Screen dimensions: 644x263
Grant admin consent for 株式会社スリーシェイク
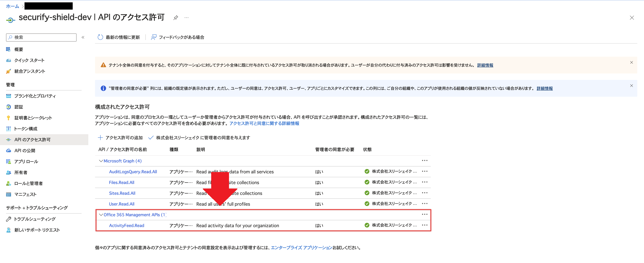[x=199, y=138]
